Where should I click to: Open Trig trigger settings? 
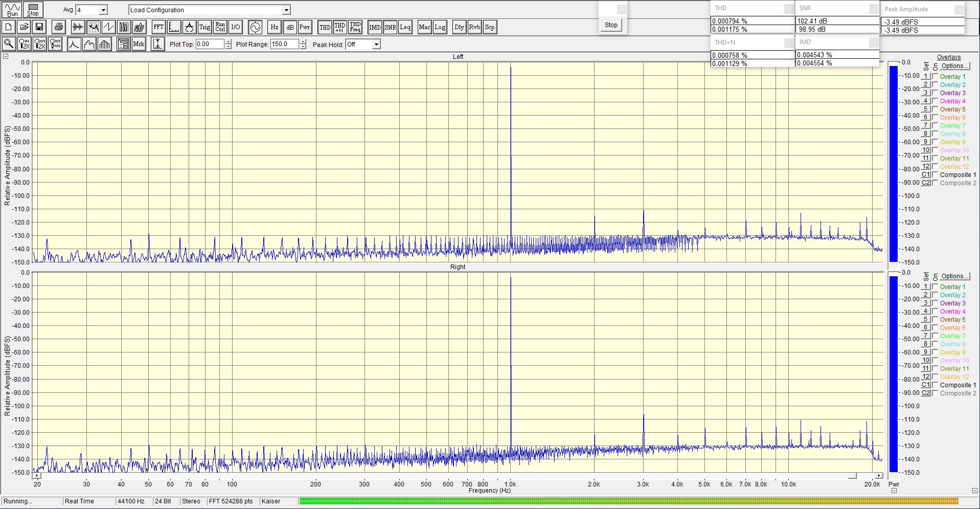pyautogui.click(x=204, y=27)
